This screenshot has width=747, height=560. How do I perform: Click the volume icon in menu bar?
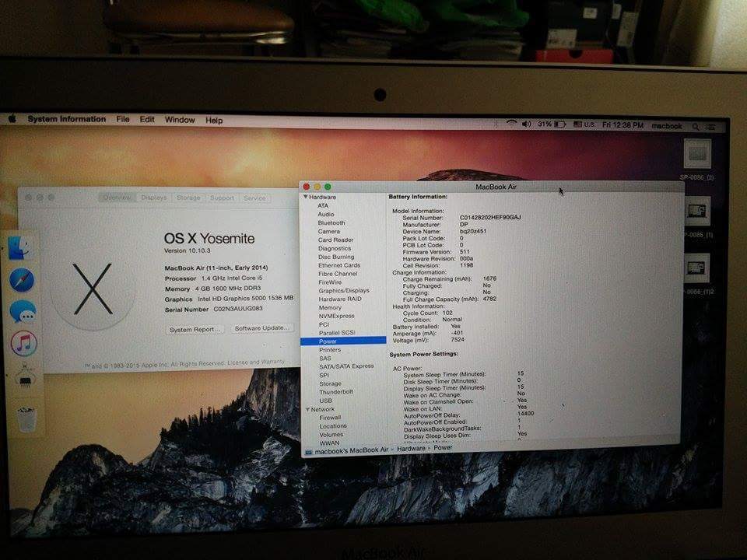pos(526,124)
